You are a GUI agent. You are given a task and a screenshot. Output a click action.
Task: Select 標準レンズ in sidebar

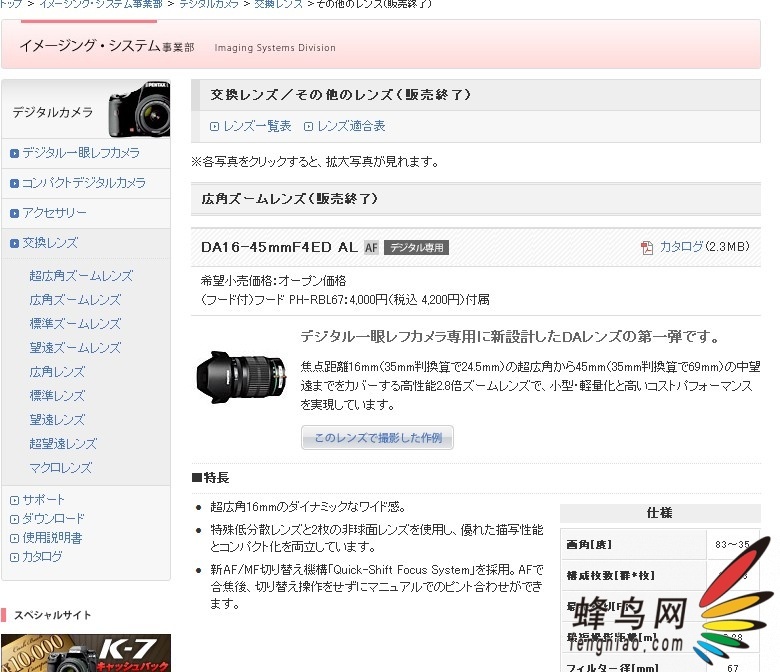coord(57,395)
